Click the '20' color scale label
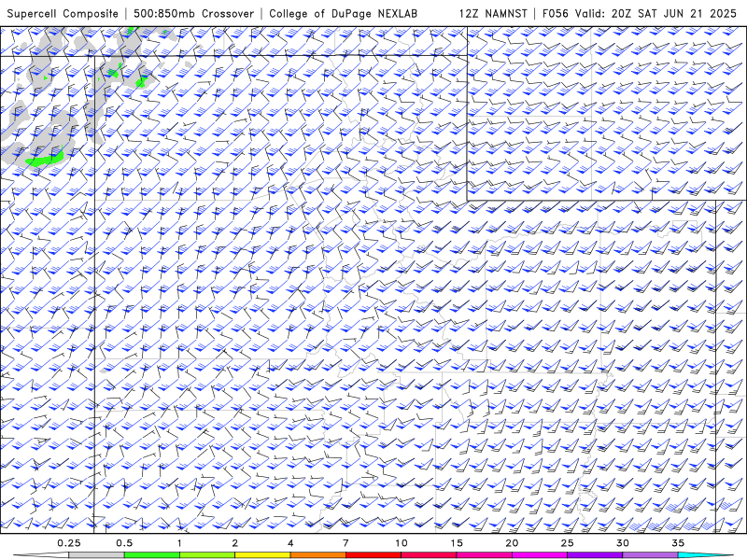Screen dimensions: 747x560 coord(512,543)
